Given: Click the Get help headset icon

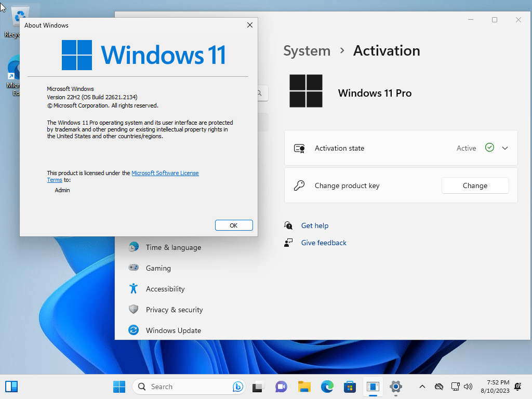Looking at the screenshot, I should (288, 225).
